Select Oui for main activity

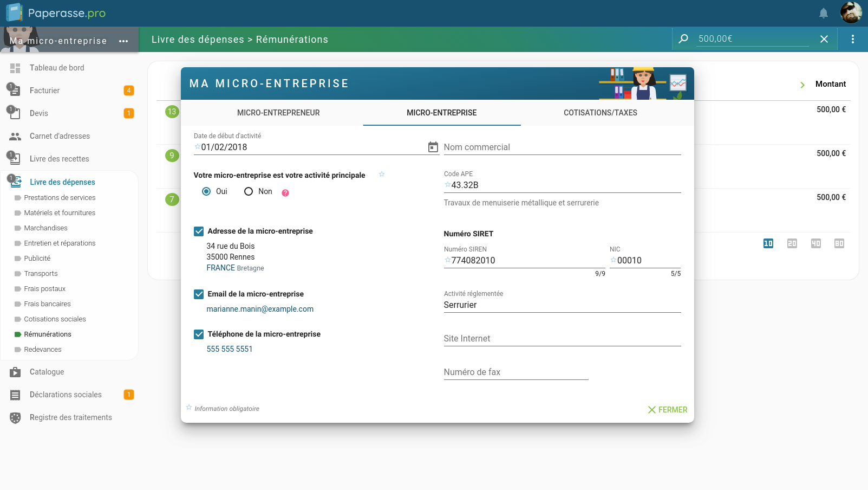pos(206,191)
